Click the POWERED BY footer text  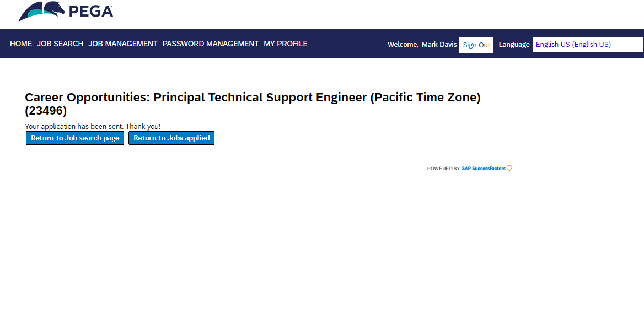click(x=443, y=169)
